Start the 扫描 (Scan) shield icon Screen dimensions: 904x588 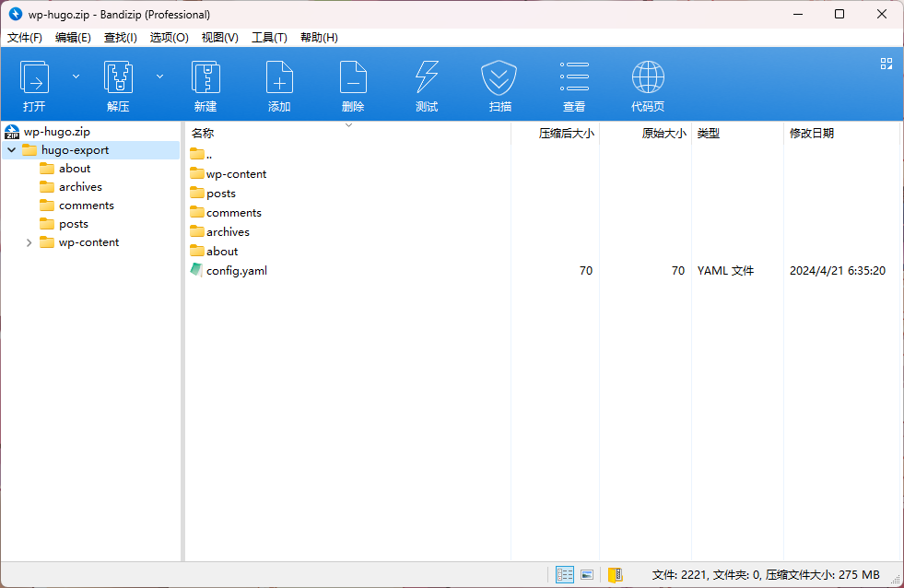coord(499,79)
